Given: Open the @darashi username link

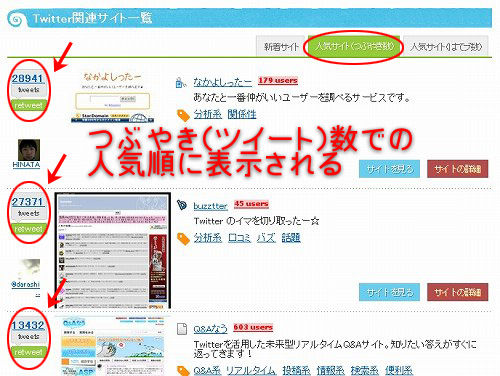Looking at the screenshot, I should click(25, 284).
